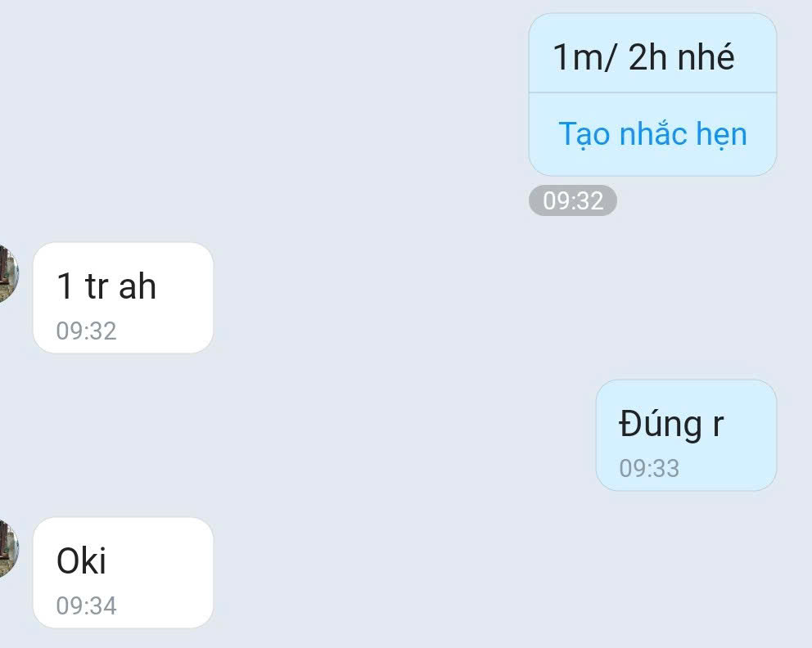Screen dimensions: 812x648
Task: Select the "Đúng r" sent message
Action: tap(686, 434)
